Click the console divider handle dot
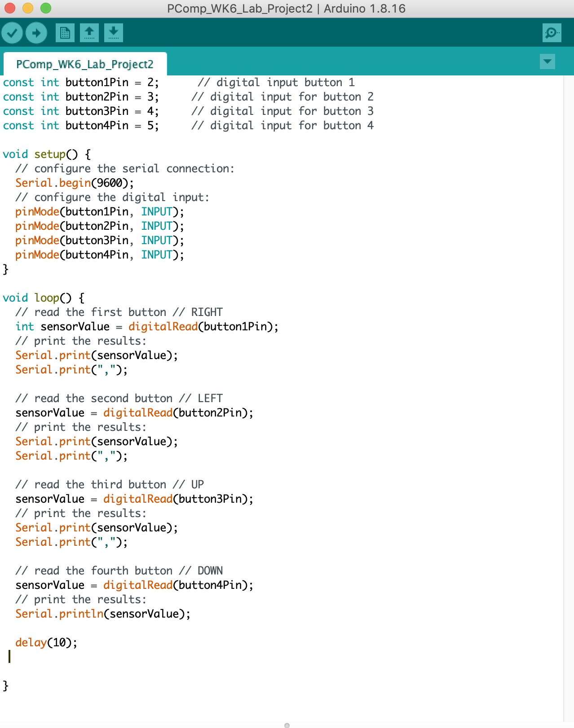The image size is (574, 728). (287, 725)
